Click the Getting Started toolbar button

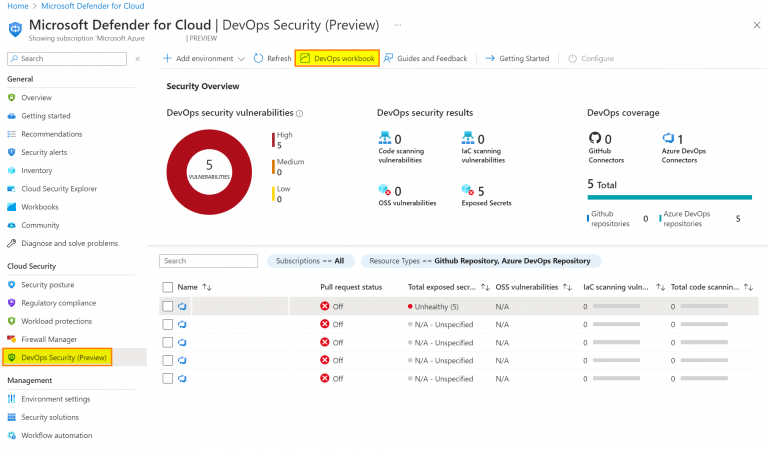(517, 58)
